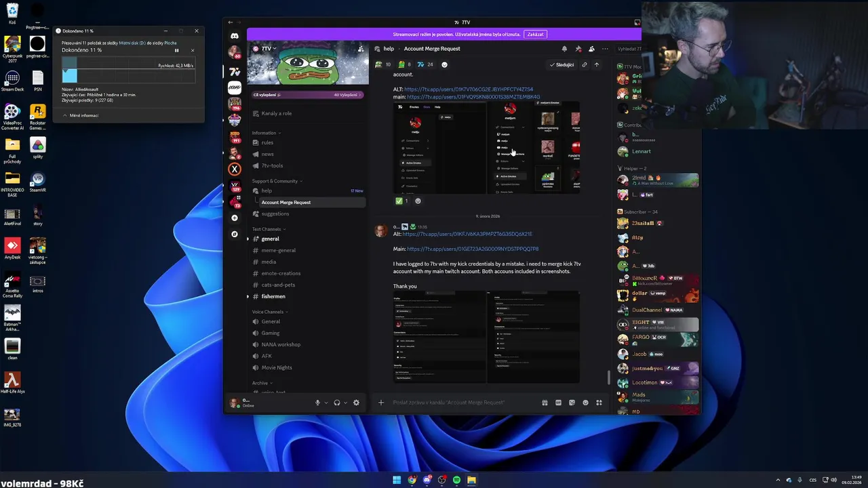The image size is (868, 488).
Task: Click the file transfer progress graph
Action: pos(128,70)
